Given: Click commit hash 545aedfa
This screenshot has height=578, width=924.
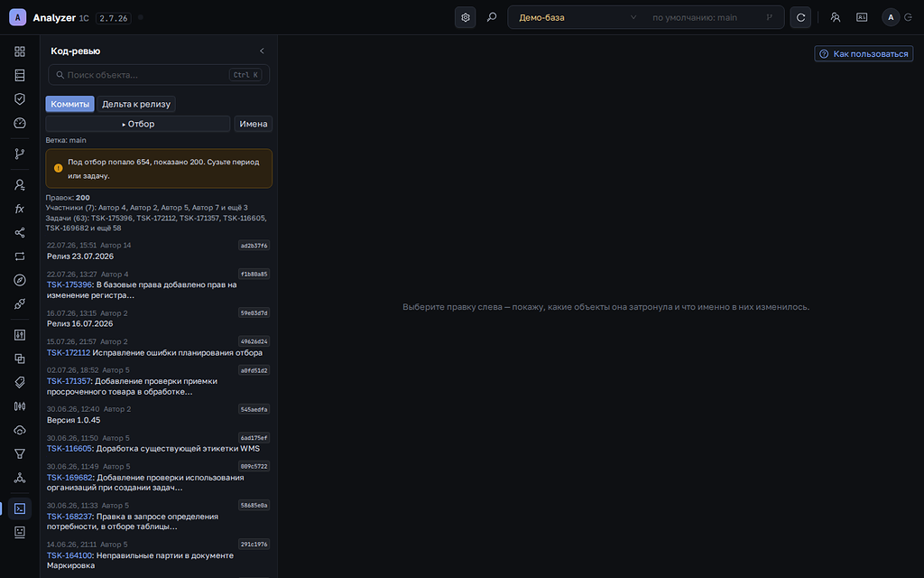Looking at the screenshot, I should pyautogui.click(x=254, y=409).
